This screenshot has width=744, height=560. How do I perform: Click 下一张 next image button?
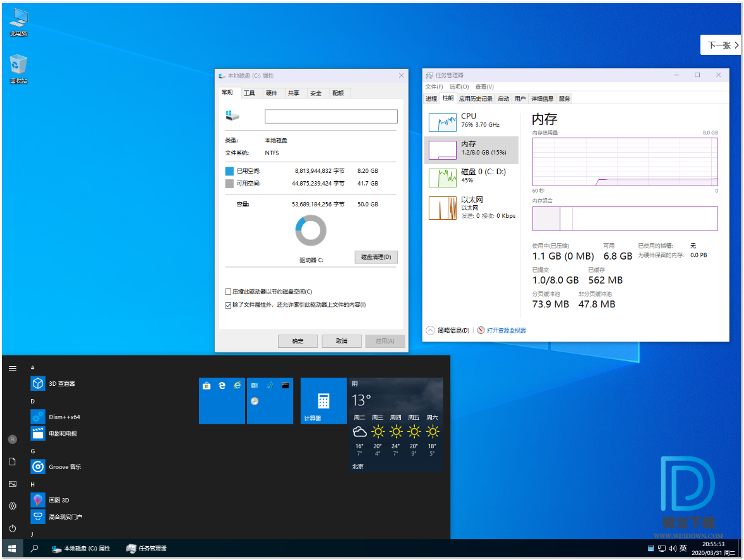click(x=721, y=45)
